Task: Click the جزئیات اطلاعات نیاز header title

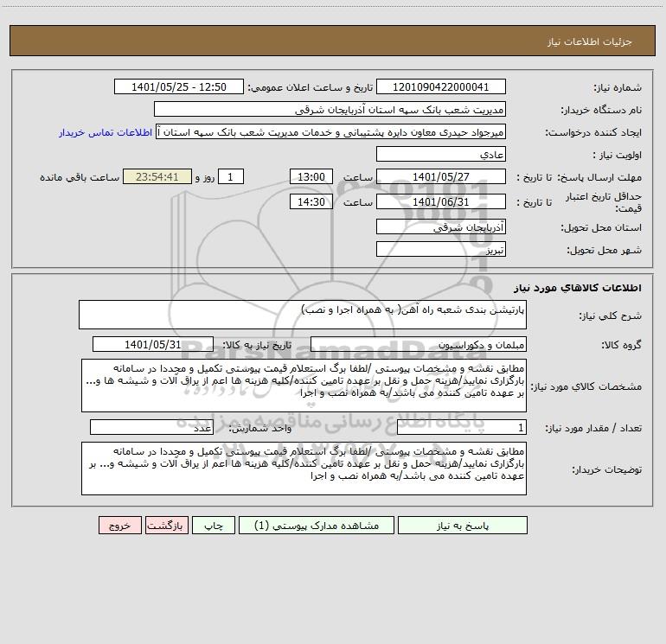Action: 590,41
